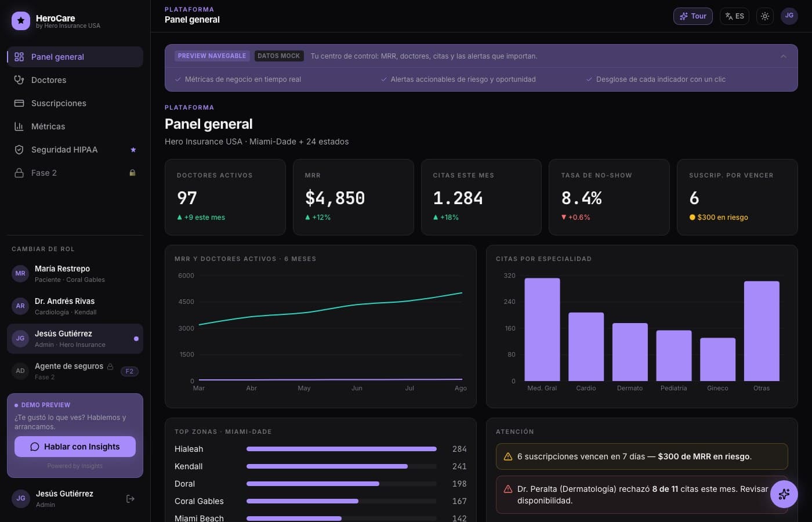The height and width of the screenshot is (522, 812).
Task: Click the AR avatar icon
Action: pyautogui.click(x=20, y=306)
